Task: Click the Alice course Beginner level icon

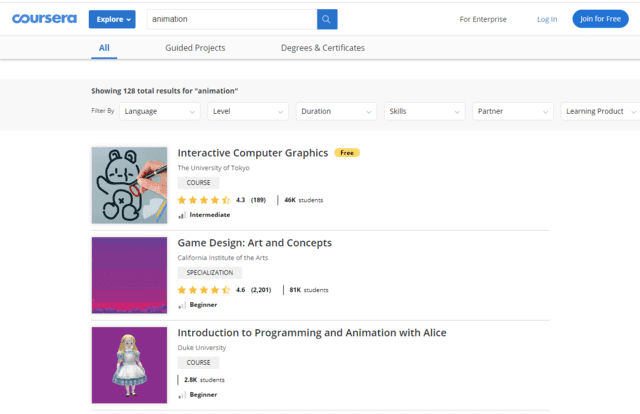Action: [182, 394]
